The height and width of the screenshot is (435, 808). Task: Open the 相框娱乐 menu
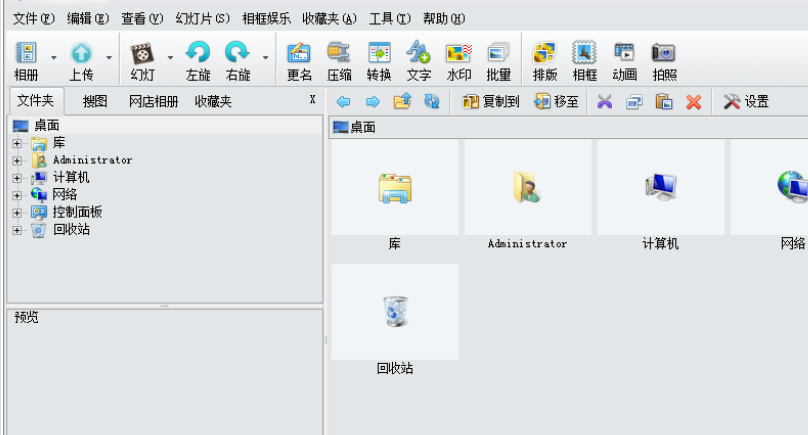click(x=266, y=19)
